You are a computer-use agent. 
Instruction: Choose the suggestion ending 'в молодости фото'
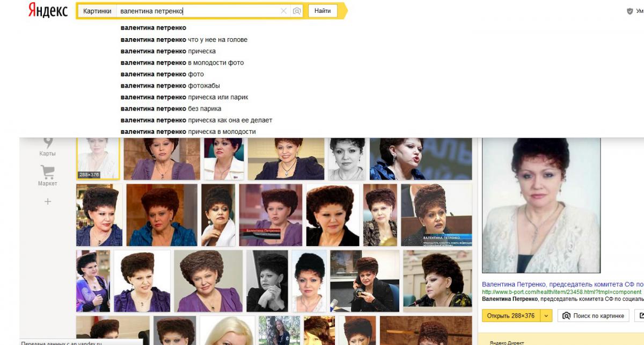point(182,63)
